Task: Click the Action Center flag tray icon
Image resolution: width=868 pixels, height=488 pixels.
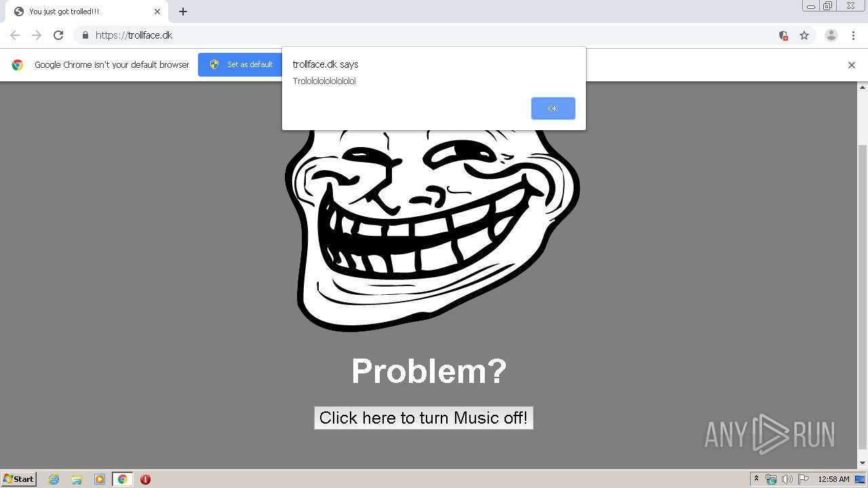Action: (x=804, y=479)
